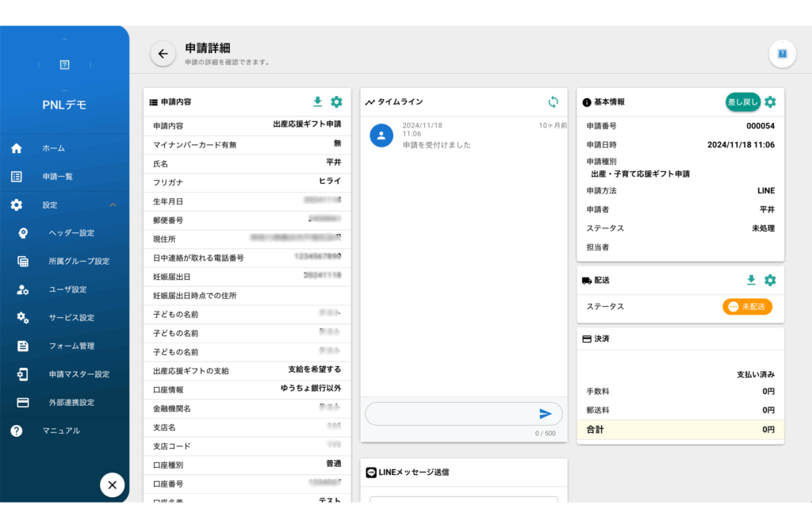Open 申請内容 gear settings
The image size is (812, 528).
click(336, 101)
